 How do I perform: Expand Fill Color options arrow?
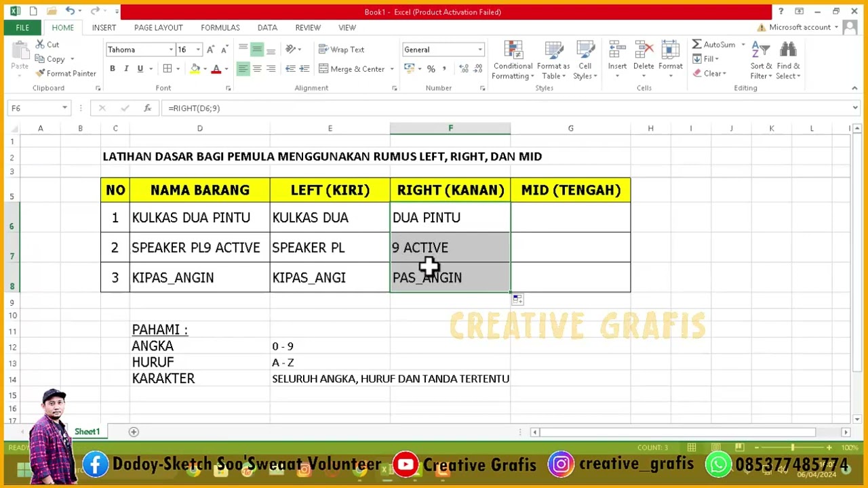tap(205, 68)
